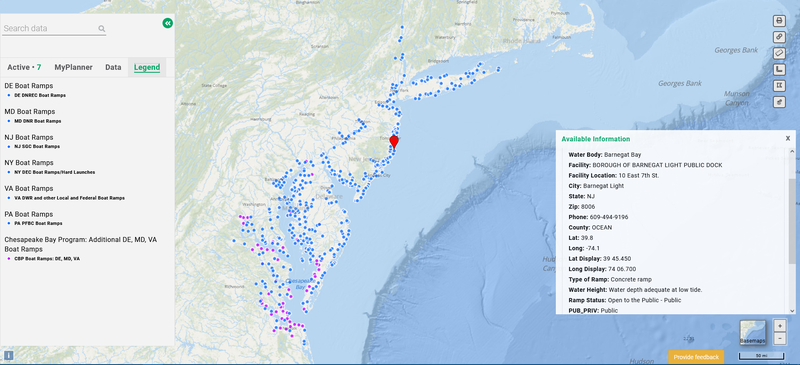Click the PA Boat Ramps legend heading
This screenshot has width=800, height=365.
click(x=29, y=214)
